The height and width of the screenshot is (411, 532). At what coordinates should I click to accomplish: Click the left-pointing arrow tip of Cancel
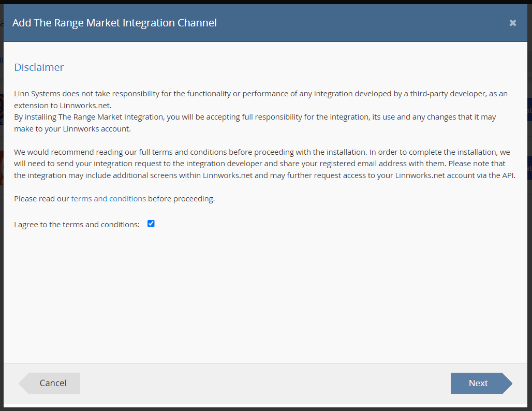click(23, 384)
